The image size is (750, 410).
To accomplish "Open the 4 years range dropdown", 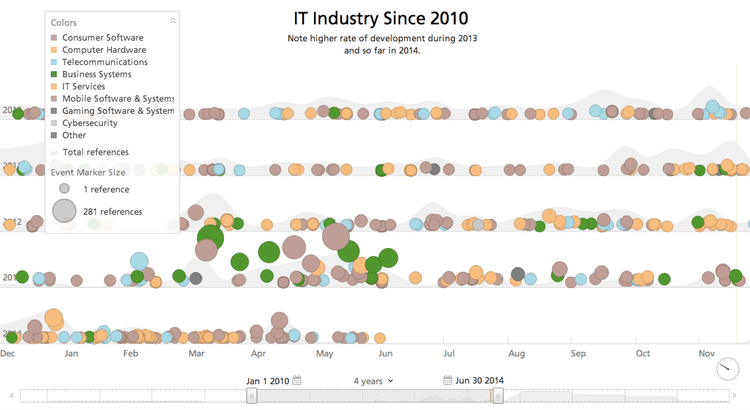I will tap(374, 380).
